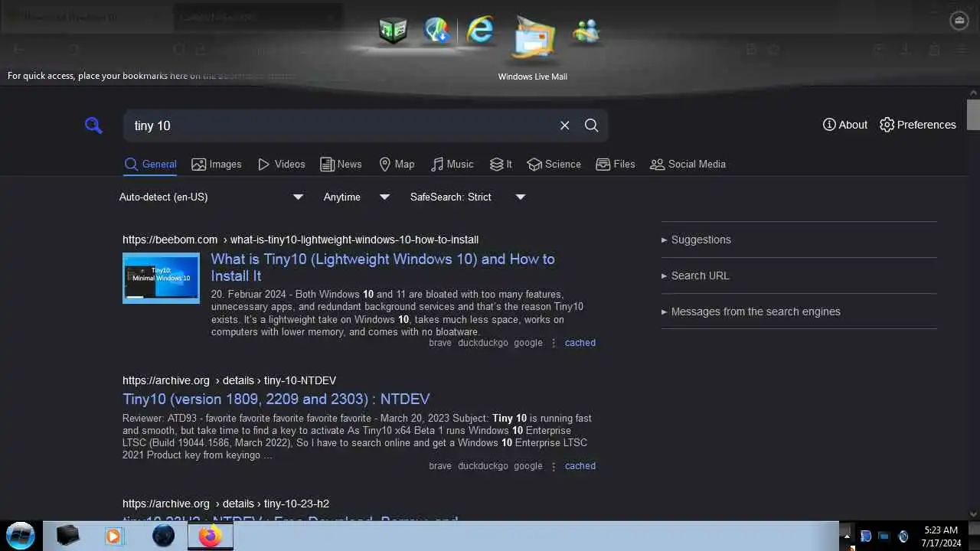Open 'Tiny10 (version 1809, 2209 and 2303)' result
Image resolution: width=980 pixels, height=551 pixels.
pyautogui.click(x=276, y=399)
